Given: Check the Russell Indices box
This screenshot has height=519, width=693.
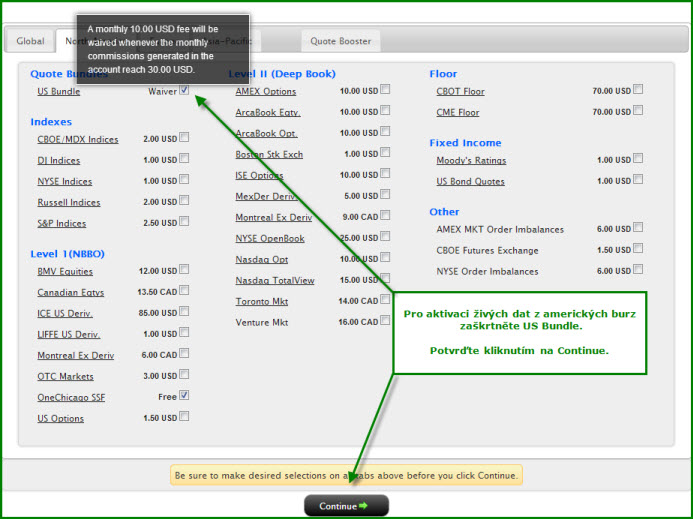Looking at the screenshot, I should click(184, 200).
